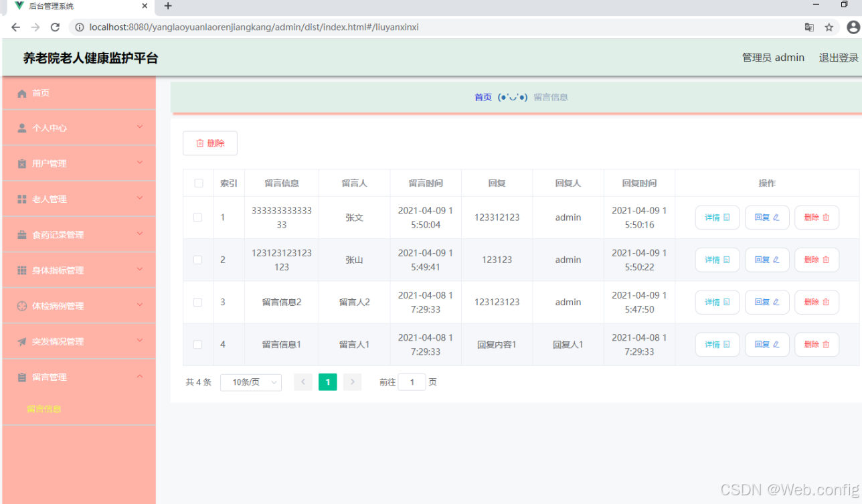
Task: Click 回复 for row 1 张文
Action: [767, 218]
